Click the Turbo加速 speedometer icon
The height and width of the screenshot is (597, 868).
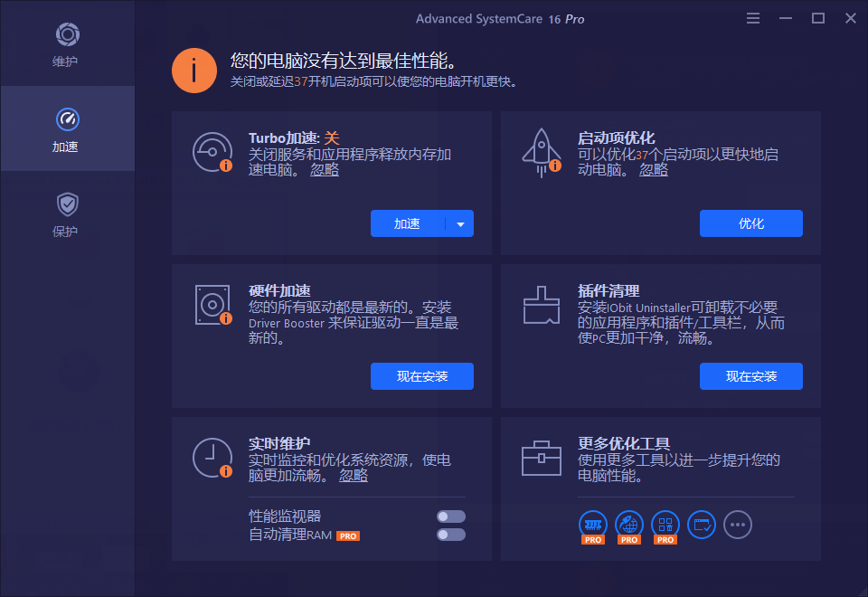[x=213, y=152]
